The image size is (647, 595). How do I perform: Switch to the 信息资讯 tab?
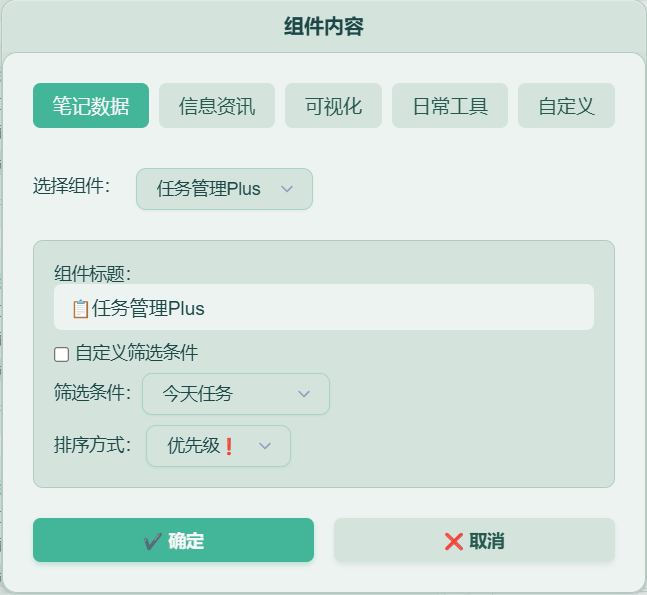point(217,106)
